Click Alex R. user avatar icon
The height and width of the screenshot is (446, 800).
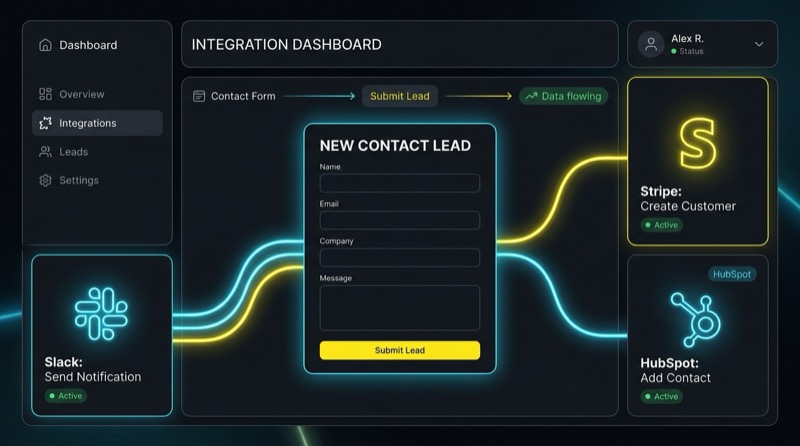651,44
